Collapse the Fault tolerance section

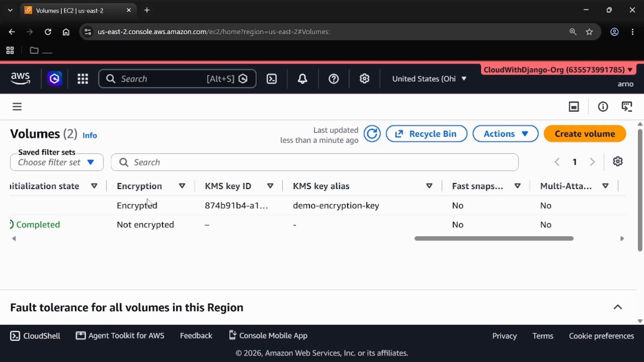click(618, 307)
